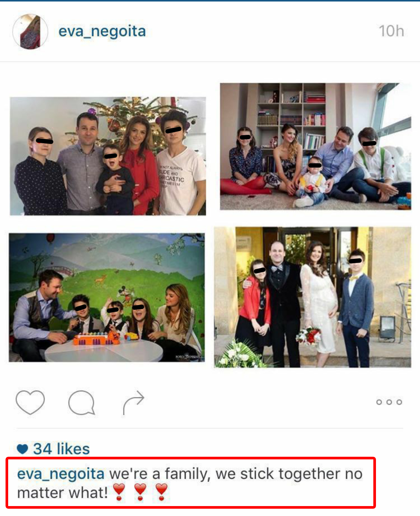The image size is (420, 516).
Task: Tap the eva_negoita username in the caption
Action: 61,474
